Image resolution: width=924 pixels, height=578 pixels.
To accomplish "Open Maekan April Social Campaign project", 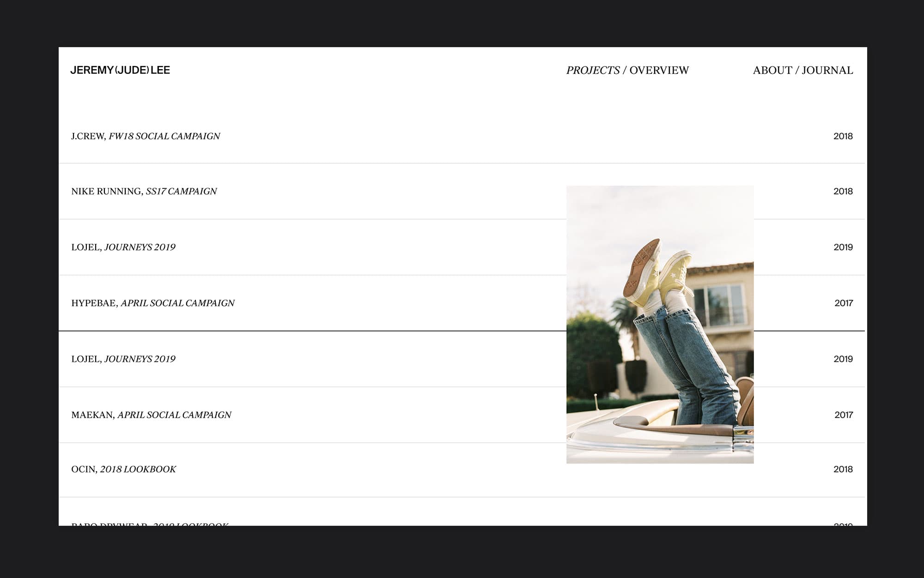I will 151,415.
